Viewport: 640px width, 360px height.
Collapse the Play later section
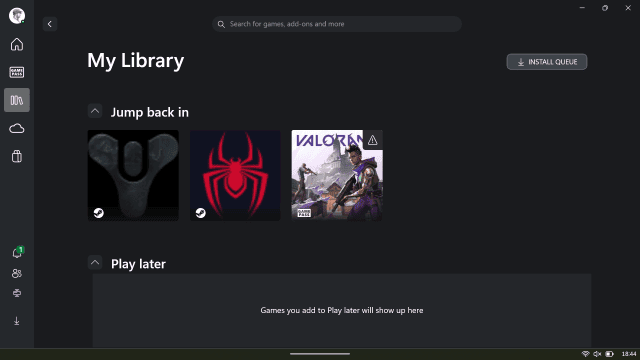point(95,263)
